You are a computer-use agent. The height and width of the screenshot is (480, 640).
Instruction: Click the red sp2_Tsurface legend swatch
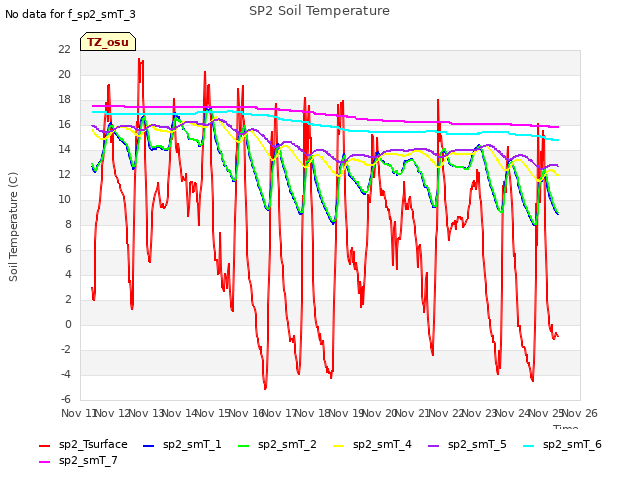[44, 446]
